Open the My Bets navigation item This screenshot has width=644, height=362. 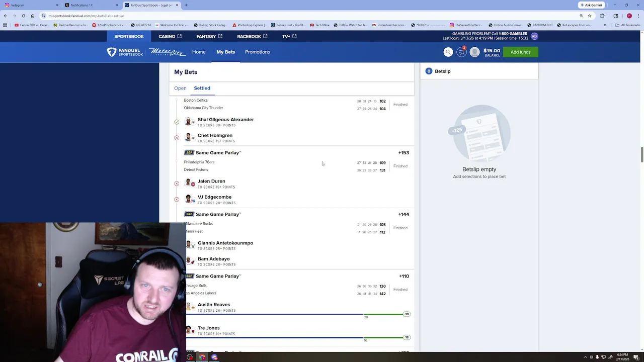pyautogui.click(x=225, y=52)
